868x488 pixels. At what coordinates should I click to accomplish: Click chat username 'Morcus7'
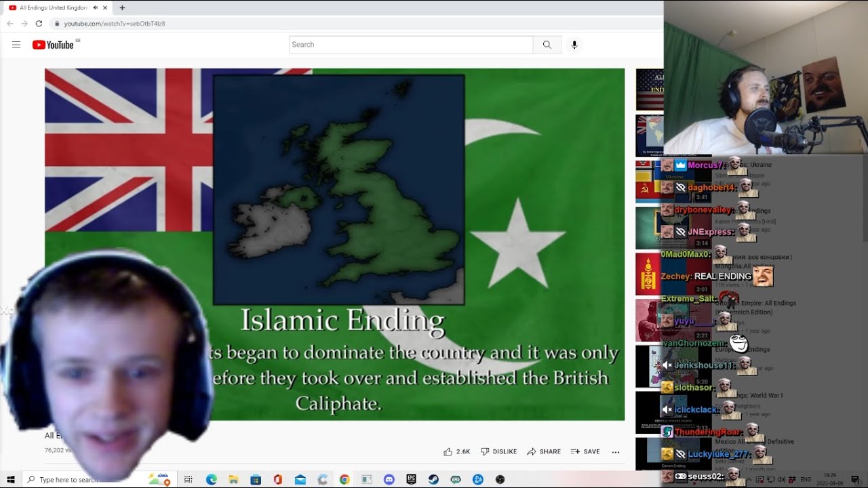[707, 165]
